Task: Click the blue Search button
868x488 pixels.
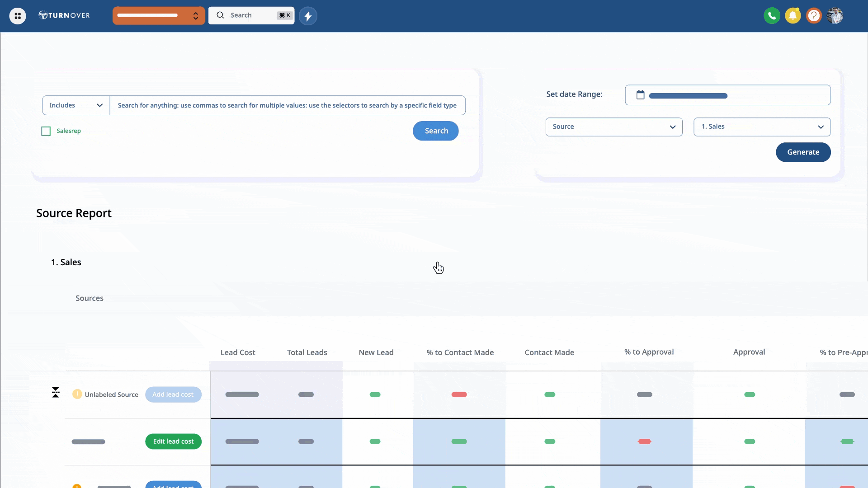Action: pos(435,131)
